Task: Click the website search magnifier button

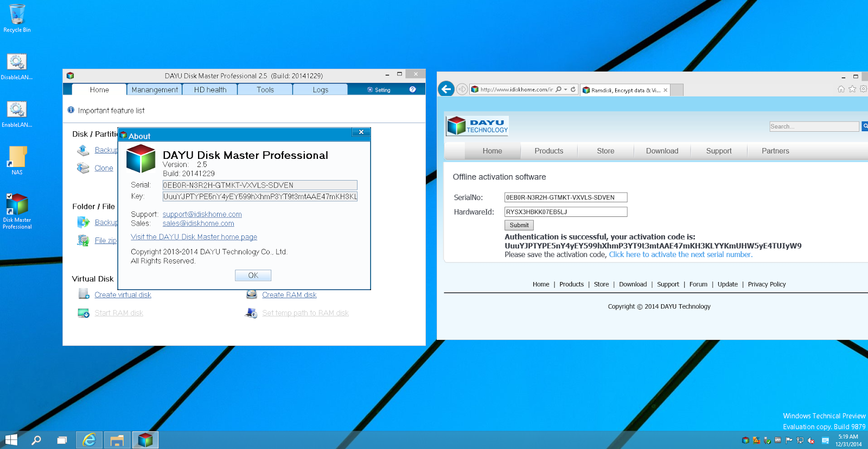Action: pos(865,126)
